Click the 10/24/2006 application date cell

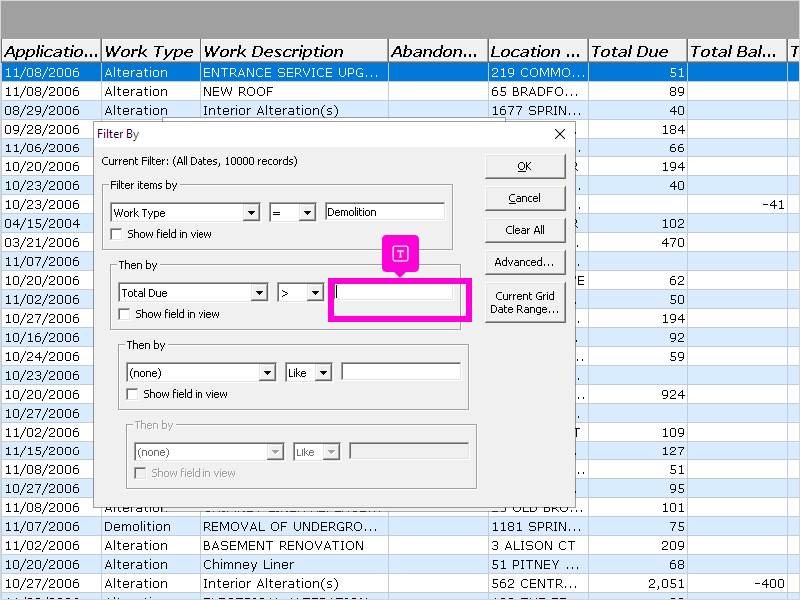tap(47, 356)
